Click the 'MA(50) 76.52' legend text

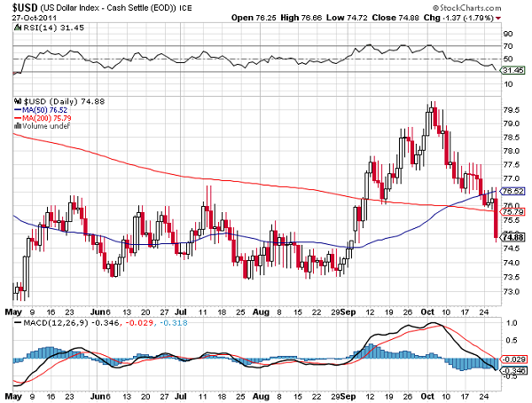(x=45, y=110)
